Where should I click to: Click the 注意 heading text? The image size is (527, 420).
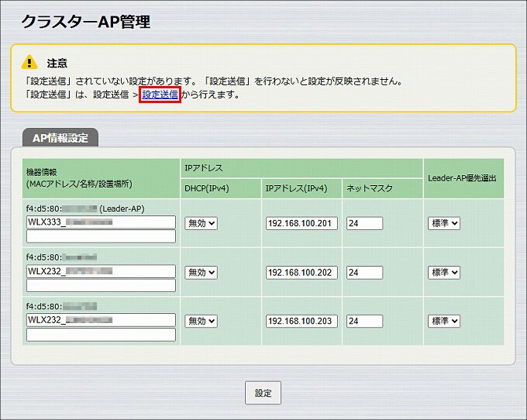57,63
